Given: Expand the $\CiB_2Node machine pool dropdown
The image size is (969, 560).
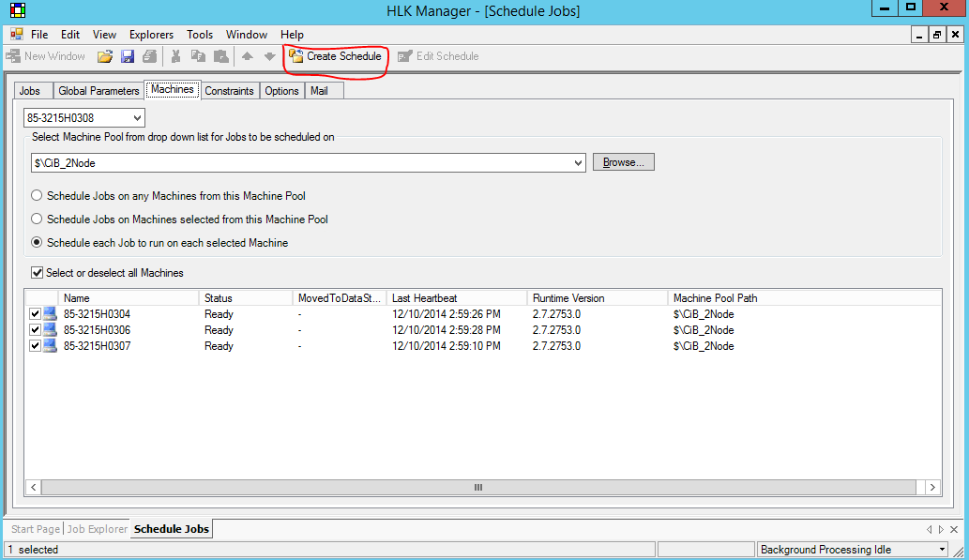Looking at the screenshot, I should tap(578, 163).
